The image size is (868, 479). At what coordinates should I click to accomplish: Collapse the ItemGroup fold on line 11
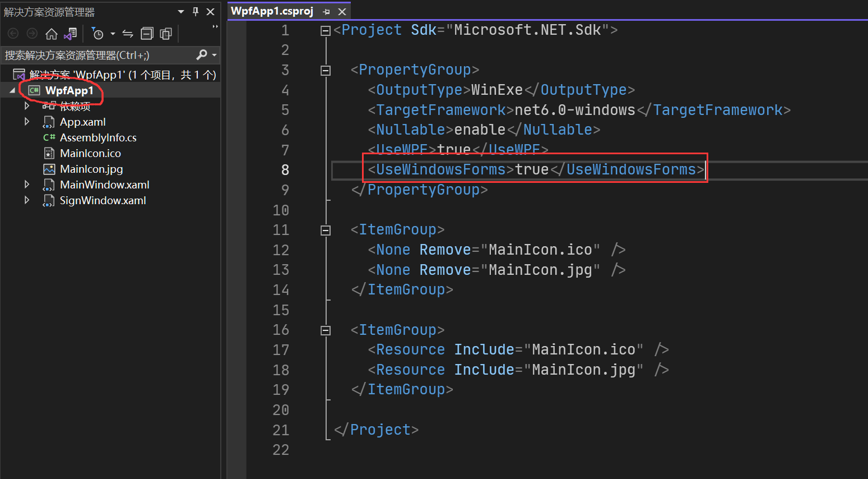tap(326, 231)
